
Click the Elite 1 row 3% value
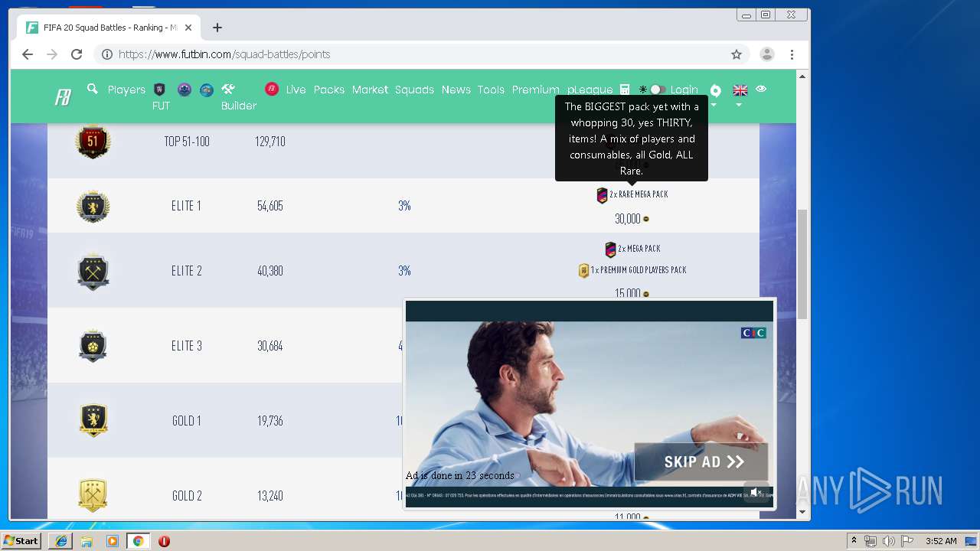click(x=404, y=206)
